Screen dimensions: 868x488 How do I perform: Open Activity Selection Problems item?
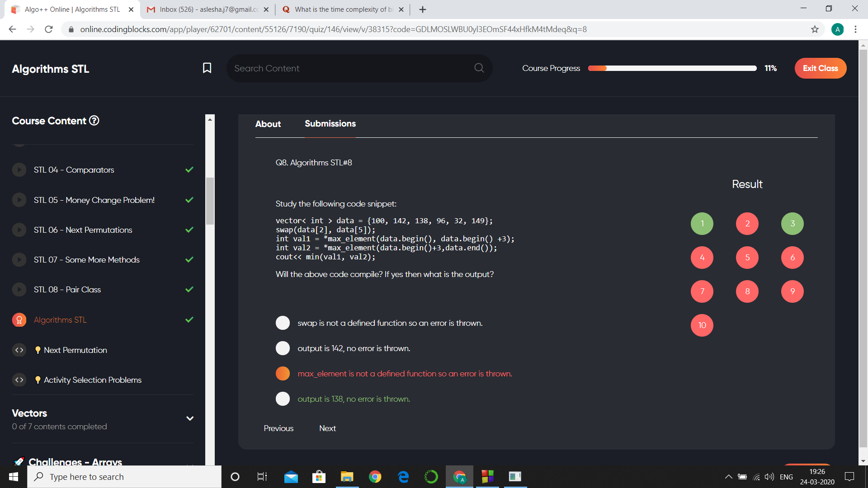tap(93, 380)
